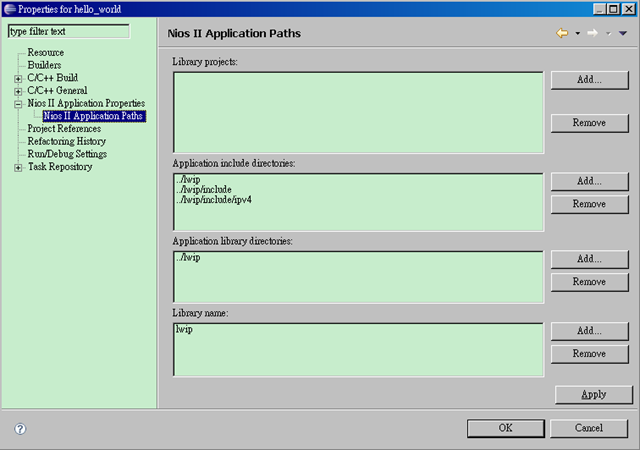
Task: Remove selected application include directory
Action: 589,204
